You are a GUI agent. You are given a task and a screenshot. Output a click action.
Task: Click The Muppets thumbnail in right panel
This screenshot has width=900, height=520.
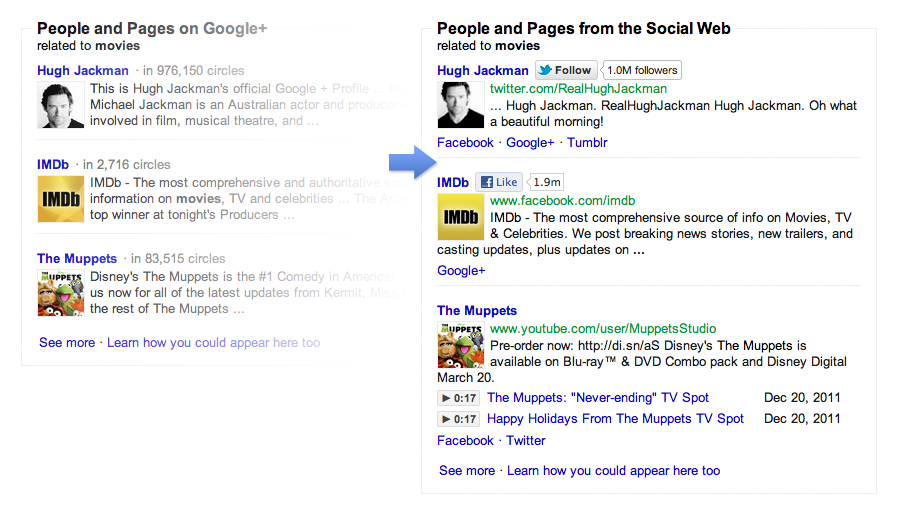click(x=461, y=345)
